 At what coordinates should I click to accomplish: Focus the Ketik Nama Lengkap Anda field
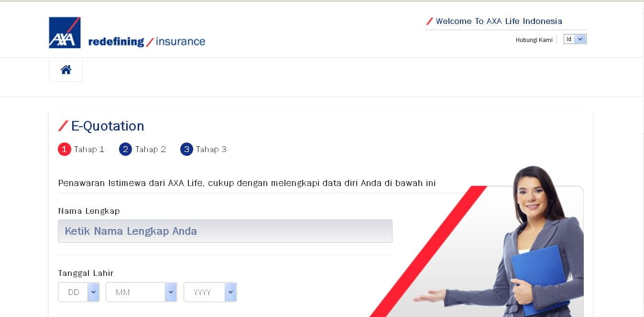[x=225, y=231]
